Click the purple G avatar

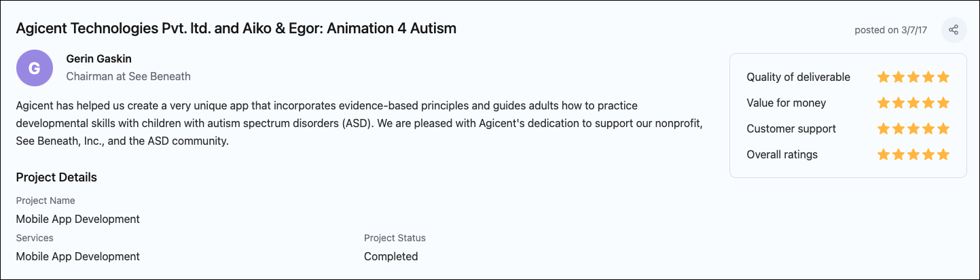34,68
